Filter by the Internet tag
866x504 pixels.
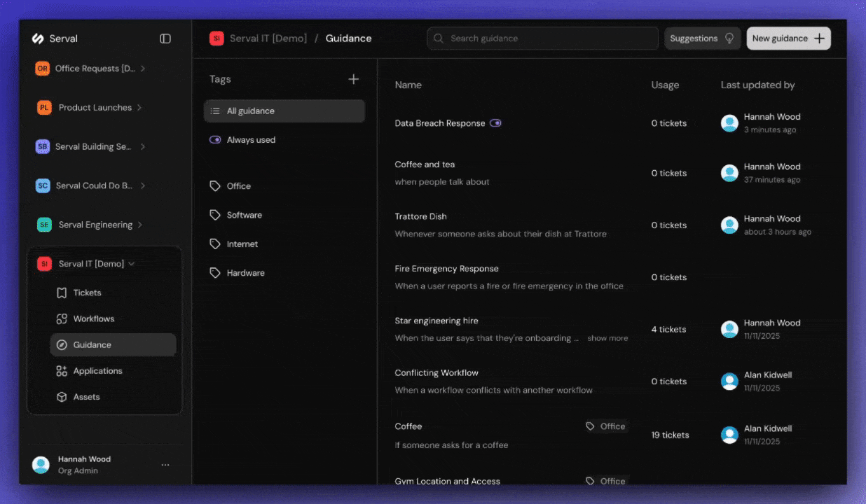pos(284,244)
